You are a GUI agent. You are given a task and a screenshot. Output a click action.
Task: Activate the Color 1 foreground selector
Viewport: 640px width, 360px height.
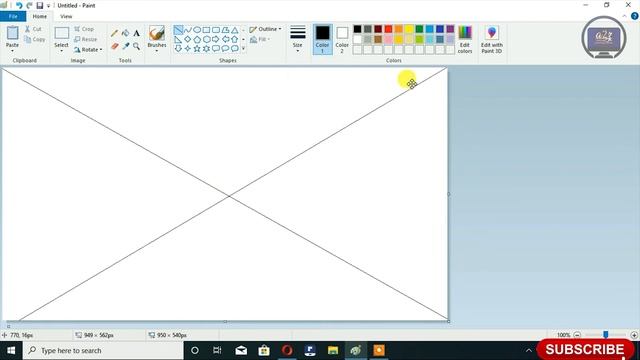[x=322, y=39]
